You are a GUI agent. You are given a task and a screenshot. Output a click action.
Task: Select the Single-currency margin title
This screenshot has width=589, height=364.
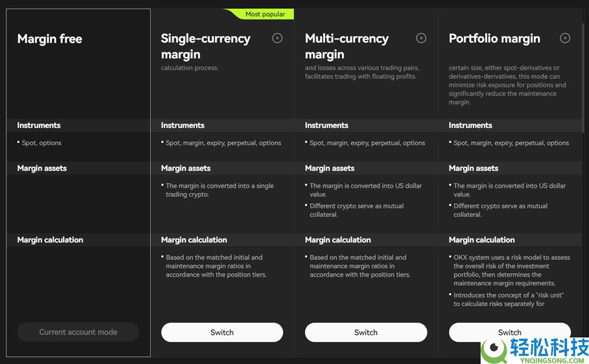206,47
